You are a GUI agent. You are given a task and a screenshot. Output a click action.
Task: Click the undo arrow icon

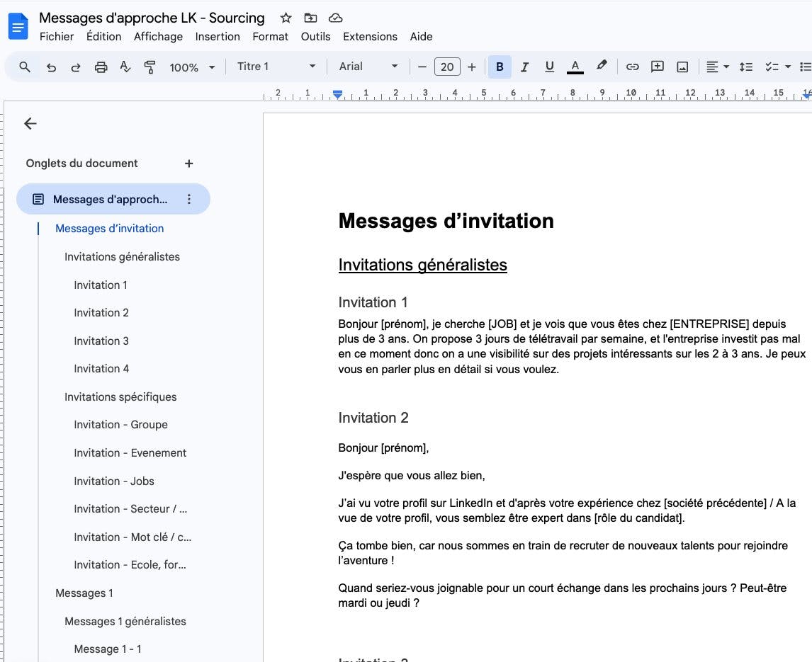coord(51,67)
